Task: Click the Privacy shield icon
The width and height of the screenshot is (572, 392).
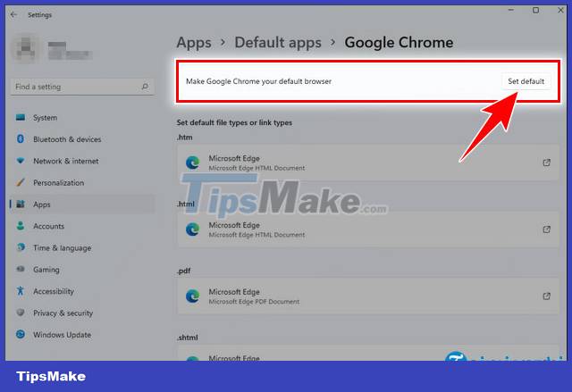Action: (x=21, y=313)
